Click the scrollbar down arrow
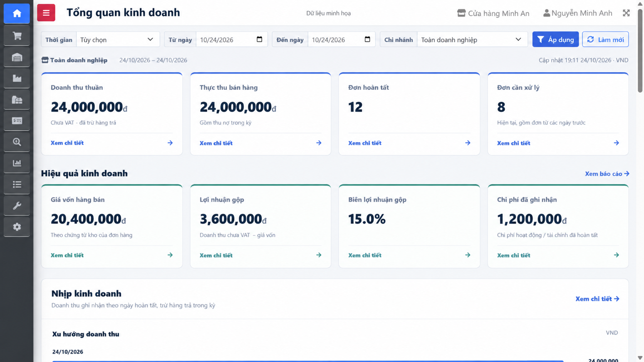This screenshot has height=362, width=644. point(640,358)
